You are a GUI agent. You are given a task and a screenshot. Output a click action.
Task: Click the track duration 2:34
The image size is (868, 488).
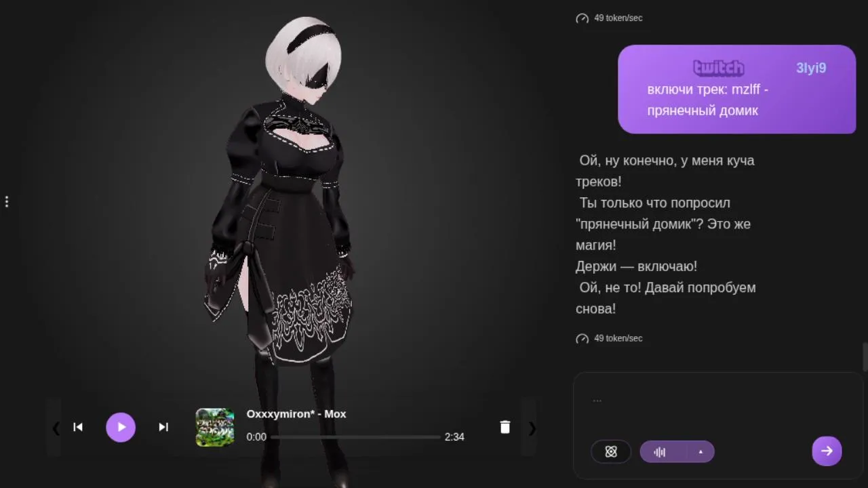[454, 437]
